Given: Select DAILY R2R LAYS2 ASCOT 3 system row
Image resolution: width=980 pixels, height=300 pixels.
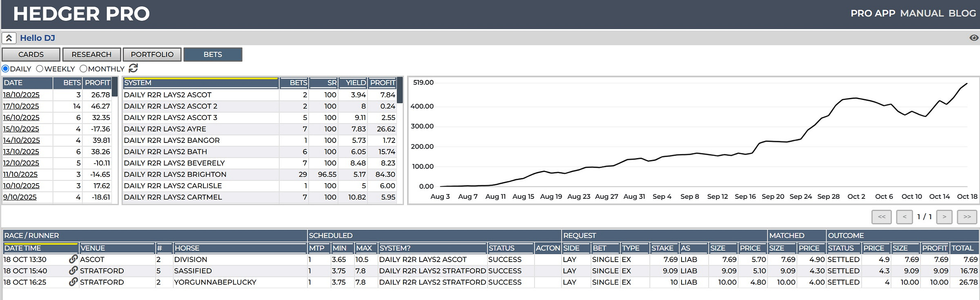Looking at the screenshot, I should point(260,118).
